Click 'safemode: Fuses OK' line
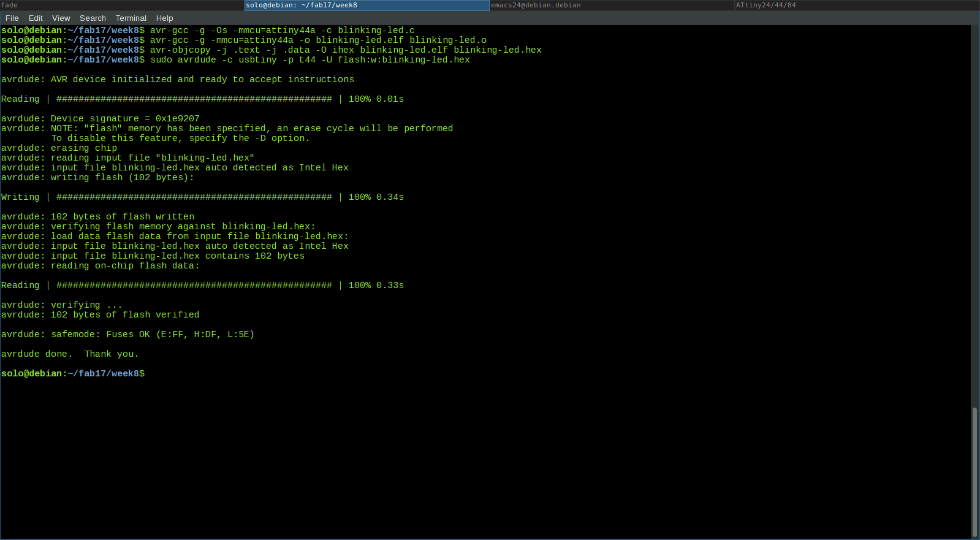980x540 pixels. (127, 334)
